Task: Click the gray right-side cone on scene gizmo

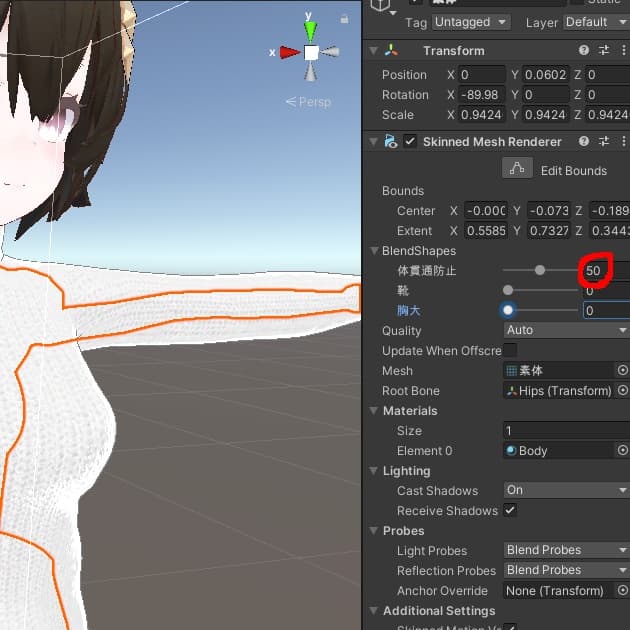Action: [330, 52]
